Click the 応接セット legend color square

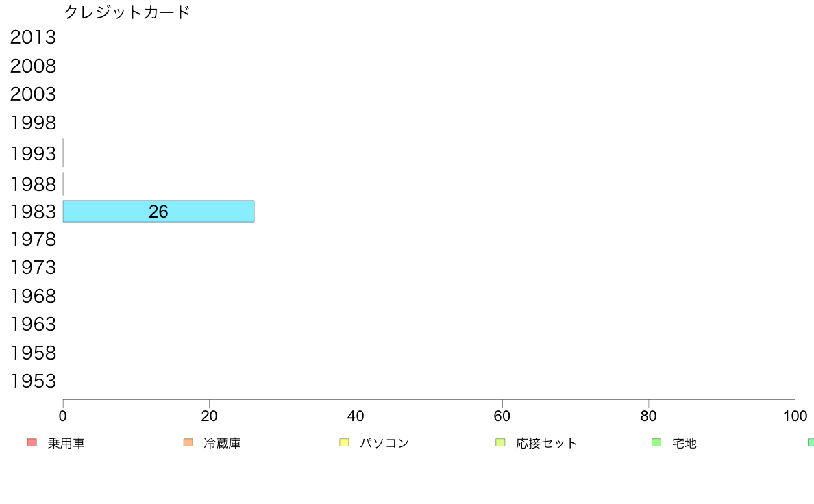pos(500,443)
